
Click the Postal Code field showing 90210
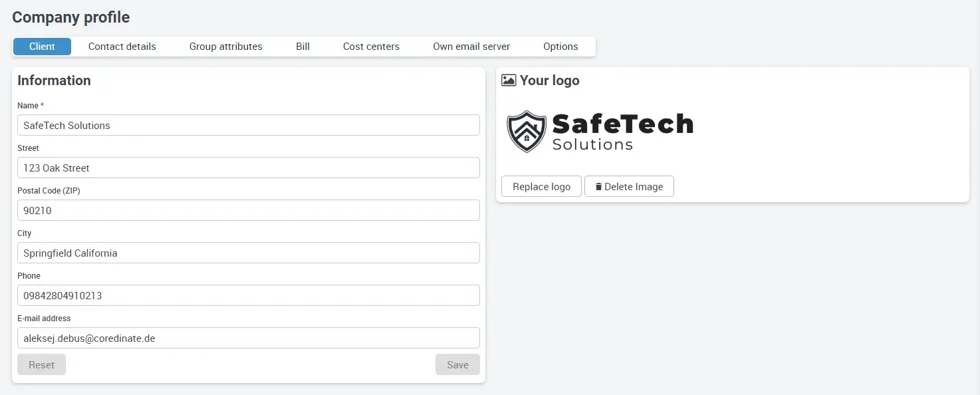click(248, 210)
